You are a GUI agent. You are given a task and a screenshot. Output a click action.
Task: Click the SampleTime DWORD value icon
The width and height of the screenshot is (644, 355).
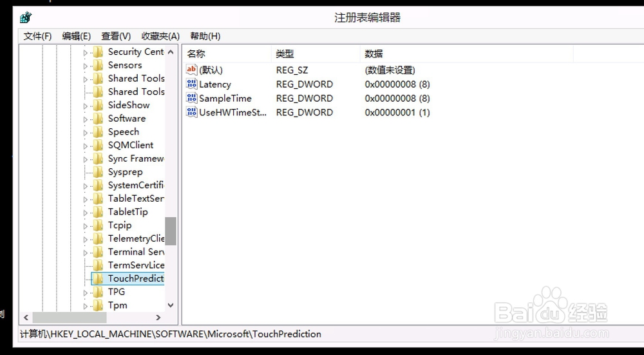[191, 98]
